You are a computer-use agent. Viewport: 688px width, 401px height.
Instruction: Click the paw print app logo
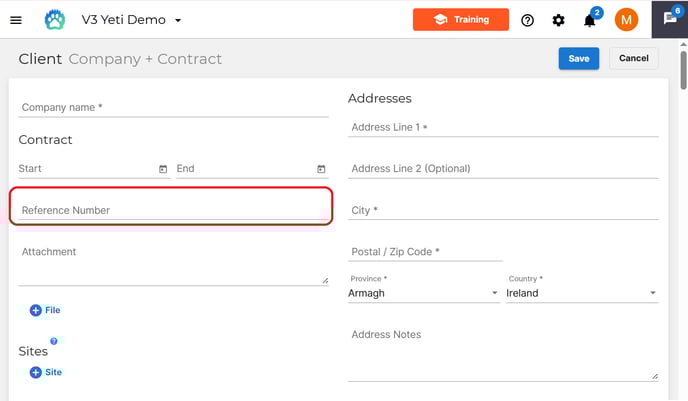tap(55, 20)
